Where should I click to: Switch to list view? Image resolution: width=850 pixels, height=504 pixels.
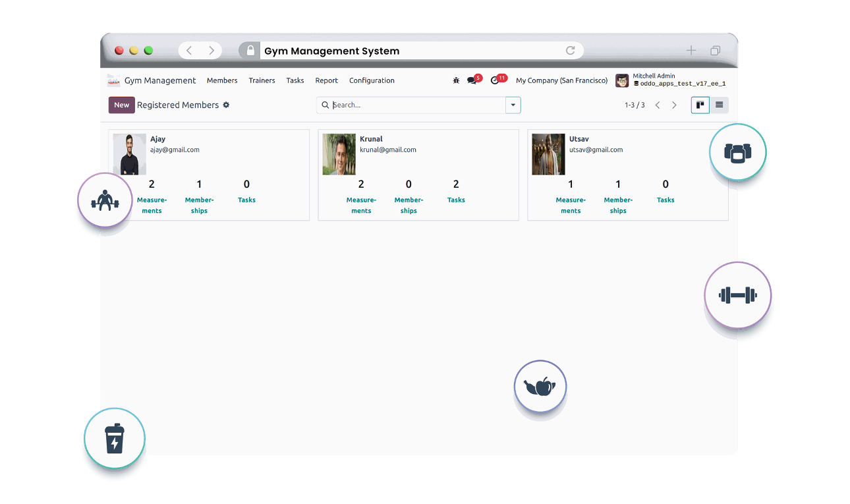coord(719,105)
